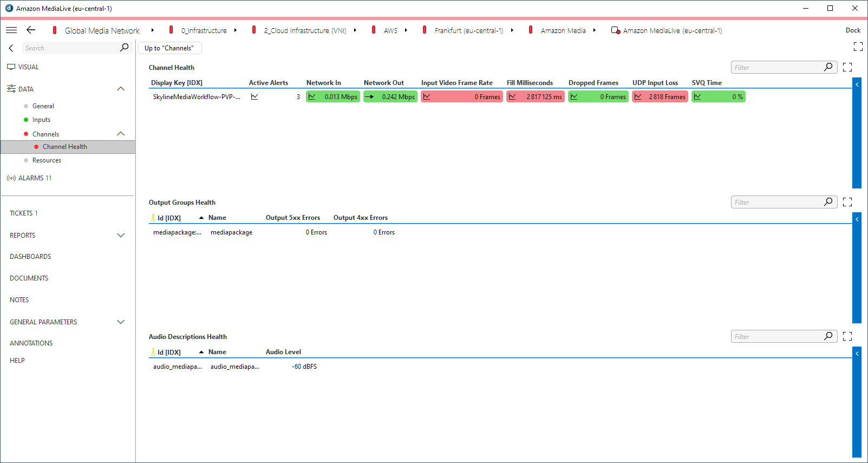Expand the Output Groups Health blue side panel
The height and width of the screenshot is (463, 868).
click(x=857, y=268)
